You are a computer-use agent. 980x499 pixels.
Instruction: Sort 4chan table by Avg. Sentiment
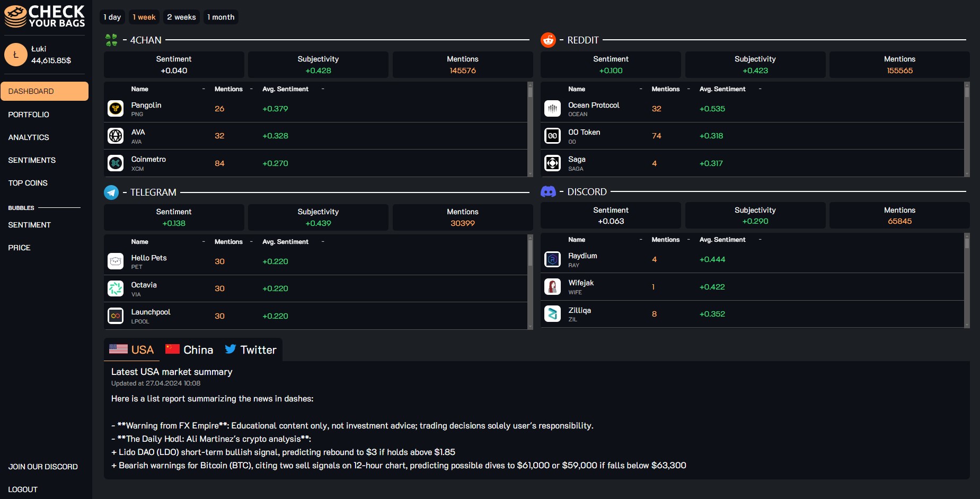(285, 89)
